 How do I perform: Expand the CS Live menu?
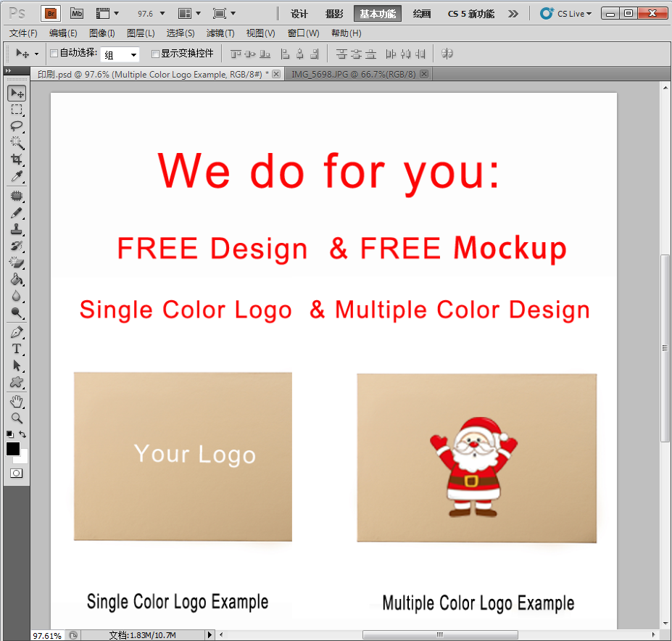(565, 14)
